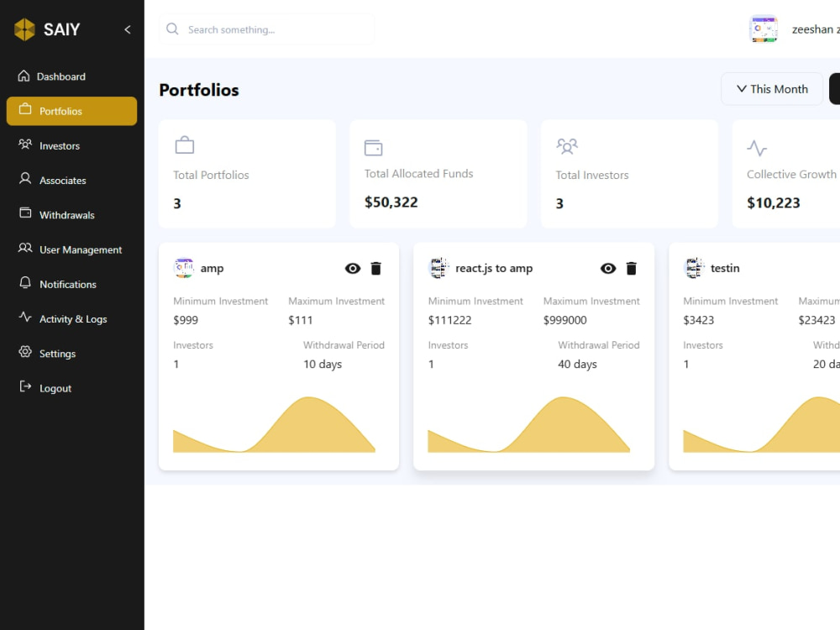Image resolution: width=840 pixels, height=630 pixels.
Task: Click the Associates person icon in sidebar
Action: tap(25, 178)
